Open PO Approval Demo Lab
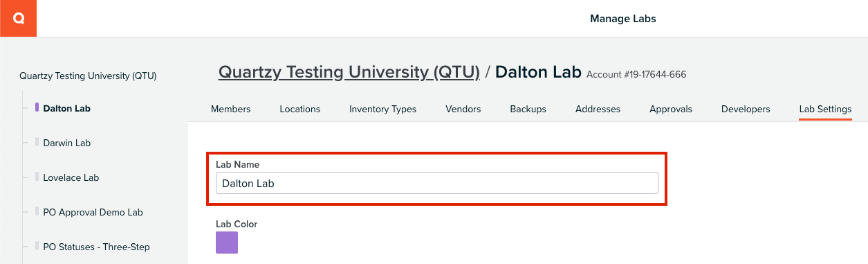 [93, 212]
